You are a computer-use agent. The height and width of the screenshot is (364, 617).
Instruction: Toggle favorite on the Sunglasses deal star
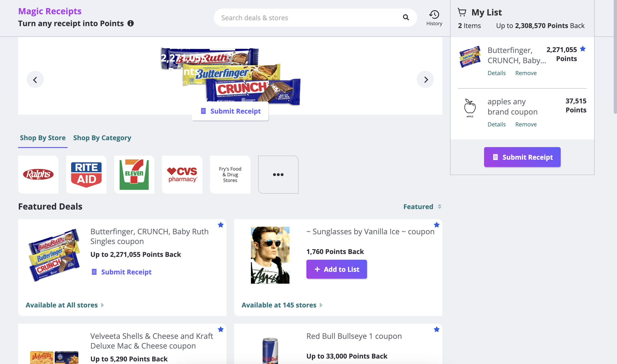click(436, 225)
